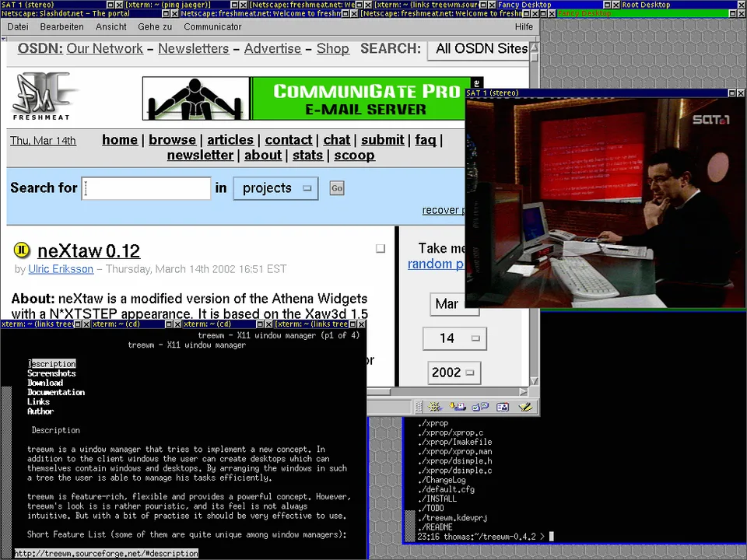Select Screenshots link in links browser
The image size is (747, 560).
pos(51,373)
